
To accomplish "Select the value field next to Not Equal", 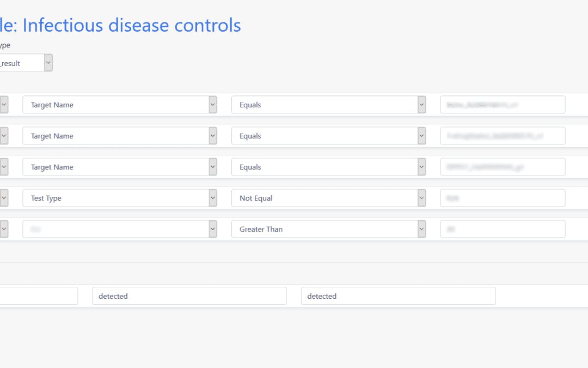I will point(502,197).
